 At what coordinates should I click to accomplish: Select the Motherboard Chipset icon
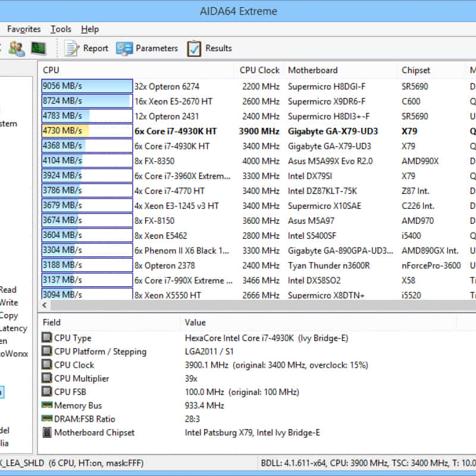[47, 433]
